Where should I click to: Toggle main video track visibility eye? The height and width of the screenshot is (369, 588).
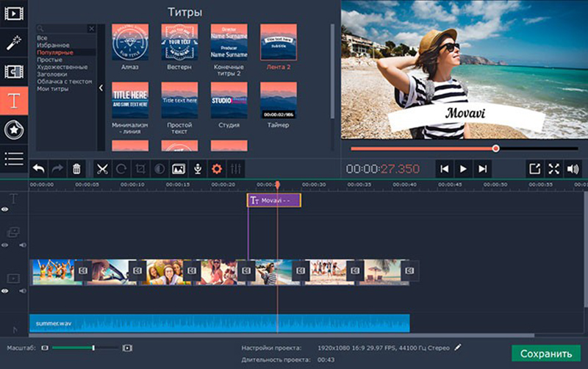point(4,290)
